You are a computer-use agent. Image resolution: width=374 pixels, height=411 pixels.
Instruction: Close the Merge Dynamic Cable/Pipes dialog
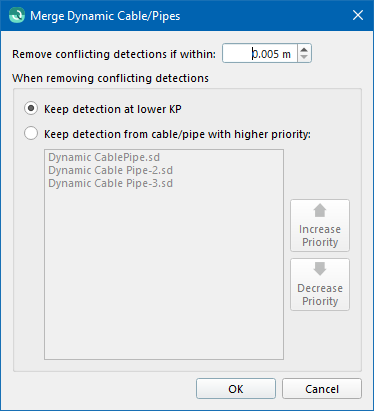pyautogui.click(x=358, y=15)
